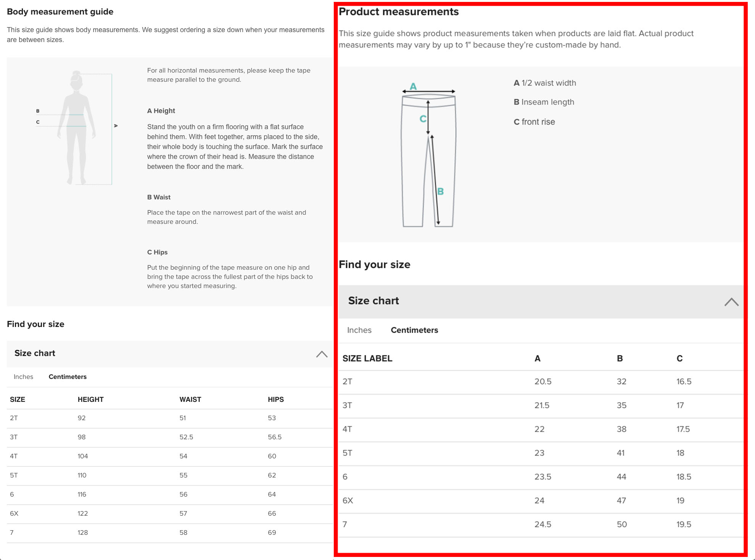
Task: Select Centimeters tab in body measurement chart
Action: pyautogui.click(x=68, y=377)
